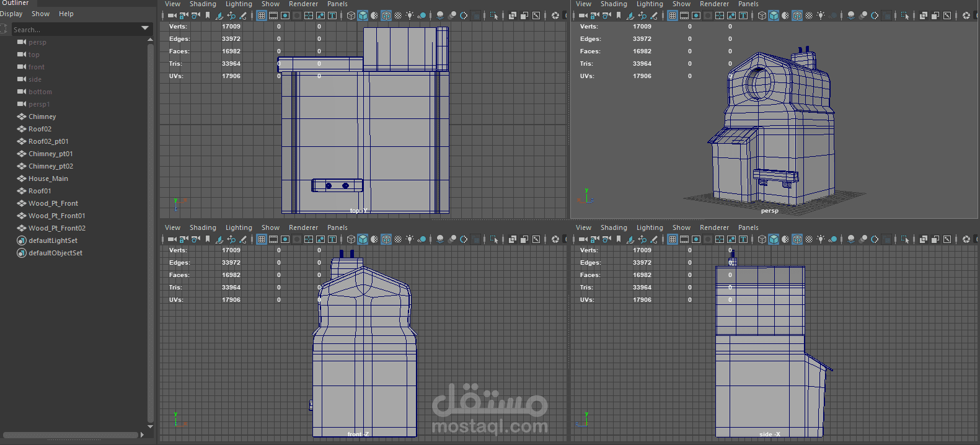Click Select Camera icon in top view toolbar
980x445 pixels.
pyautogui.click(x=172, y=15)
